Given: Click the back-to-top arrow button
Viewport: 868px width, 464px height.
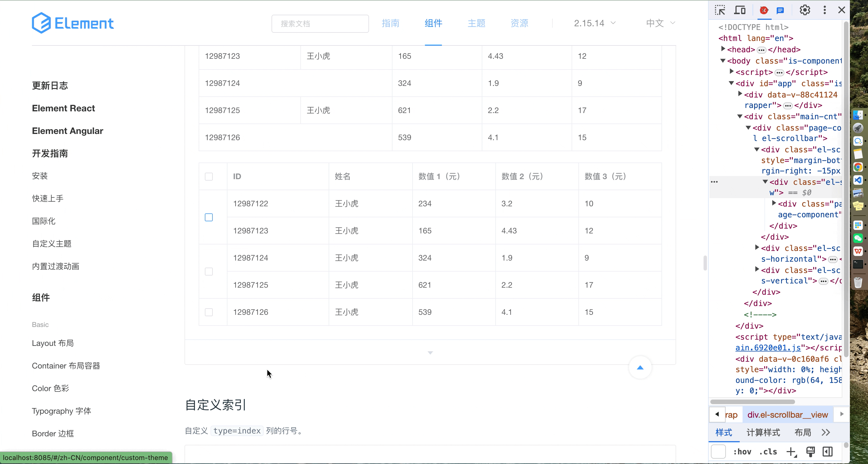Looking at the screenshot, I should (x=640, y=368).
